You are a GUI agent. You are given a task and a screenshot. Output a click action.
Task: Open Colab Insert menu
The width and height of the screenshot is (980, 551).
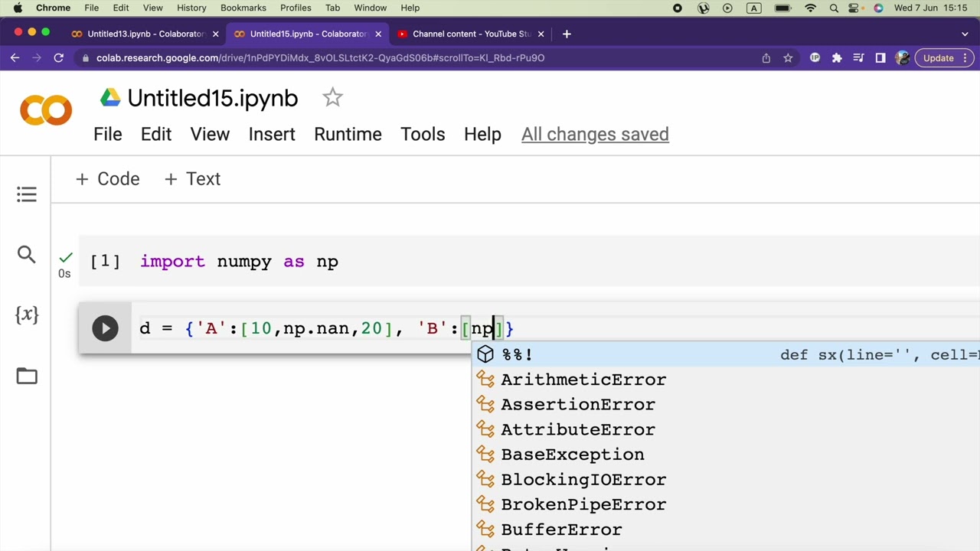272,134
